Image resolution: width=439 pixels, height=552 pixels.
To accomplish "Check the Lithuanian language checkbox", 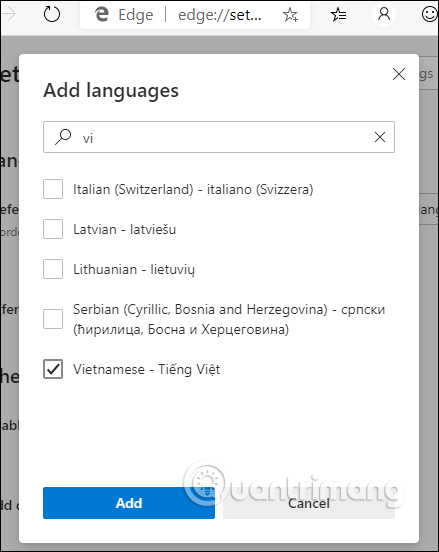I will (x=53, y=269).
